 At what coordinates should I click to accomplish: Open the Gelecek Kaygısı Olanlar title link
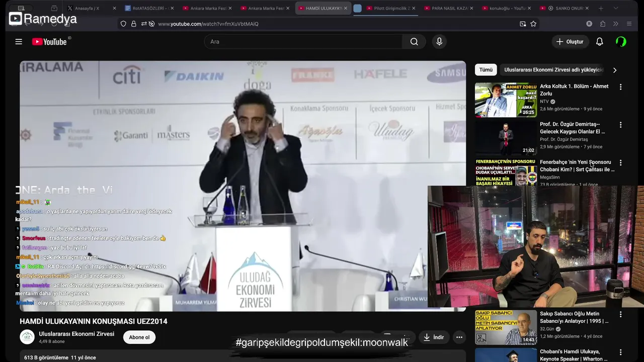pos(573,128)
